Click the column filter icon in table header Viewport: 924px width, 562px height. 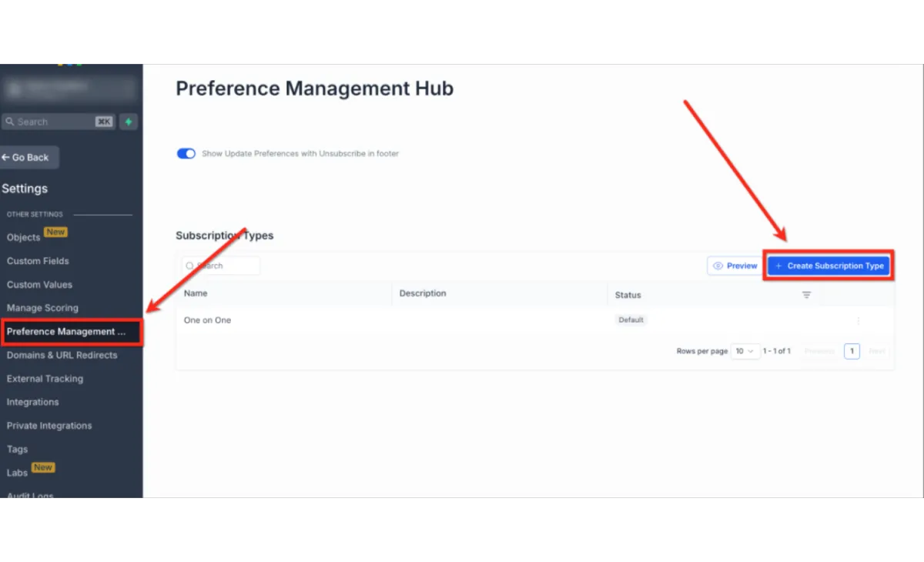coord(806,295)
